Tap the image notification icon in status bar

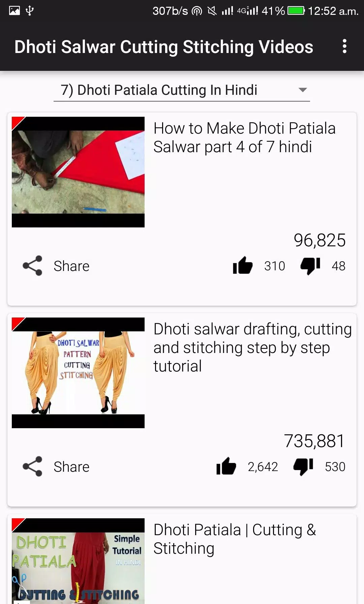14,11
